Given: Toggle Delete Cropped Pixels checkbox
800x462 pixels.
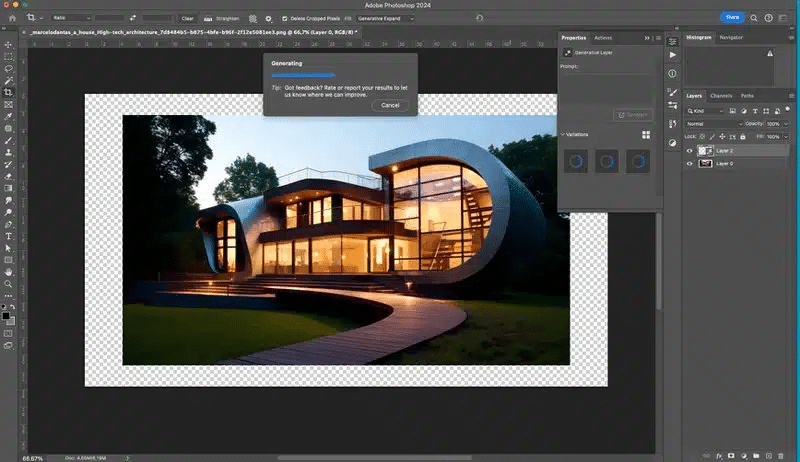Looking at the screenshot, I should [x=285, y=18].
